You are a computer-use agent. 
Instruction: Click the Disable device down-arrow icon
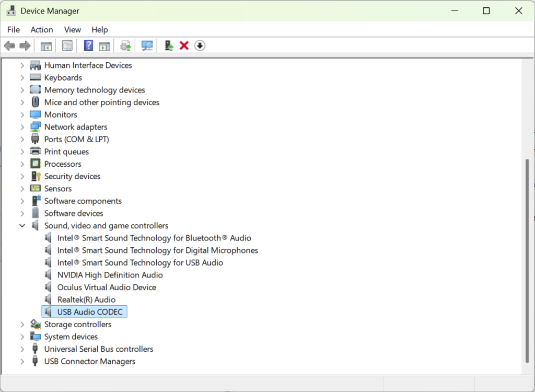point(200,46)
